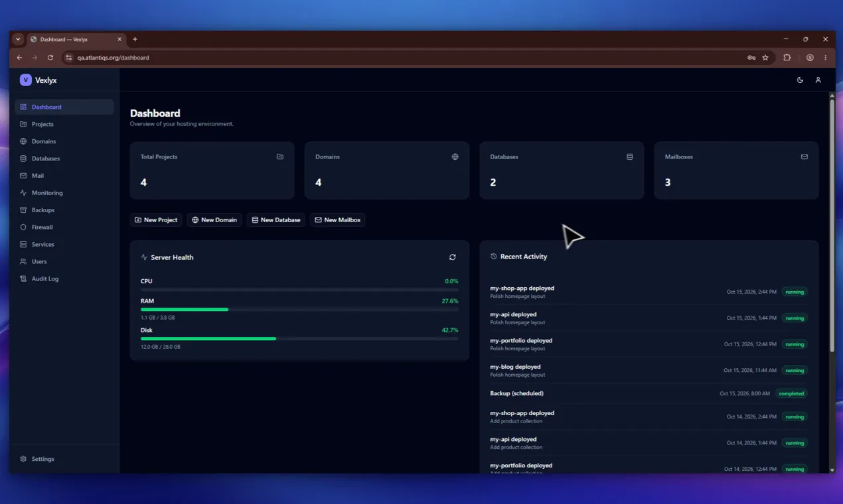Toggle dark mode with the moon icon

800,80
